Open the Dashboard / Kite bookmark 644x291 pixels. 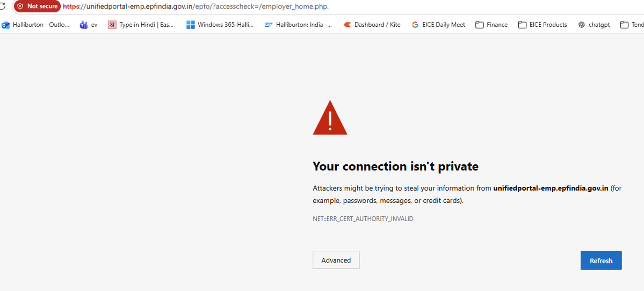click(x=372, y=25)
